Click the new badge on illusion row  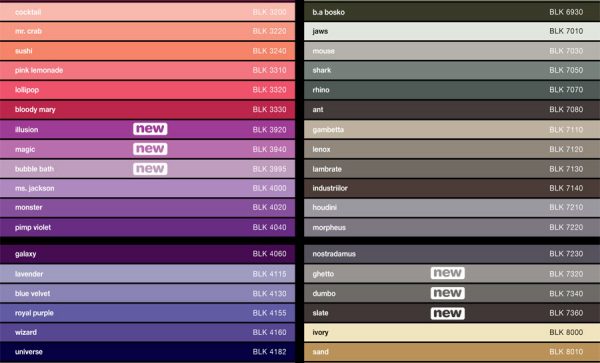point(150,129)
